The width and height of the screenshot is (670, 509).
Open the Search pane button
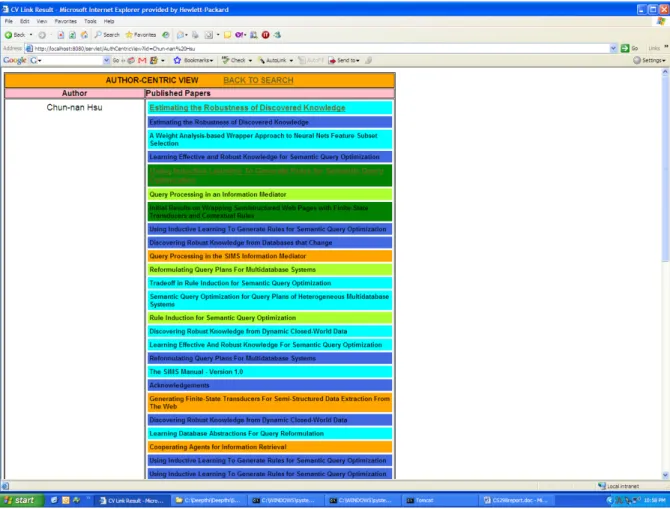pos(107,35)
